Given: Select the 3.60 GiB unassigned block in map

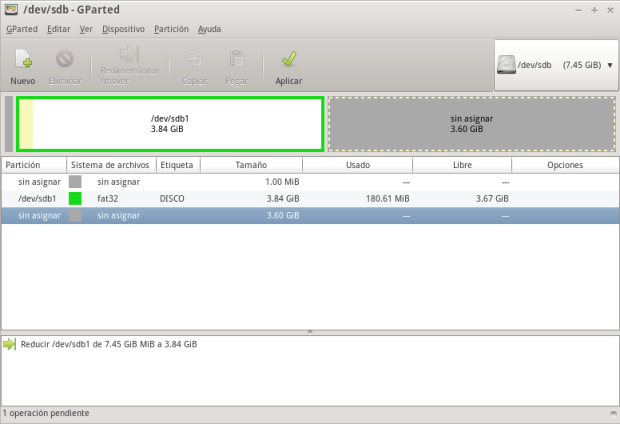Looking at the screenshot, I should click(x=471, y=123).
